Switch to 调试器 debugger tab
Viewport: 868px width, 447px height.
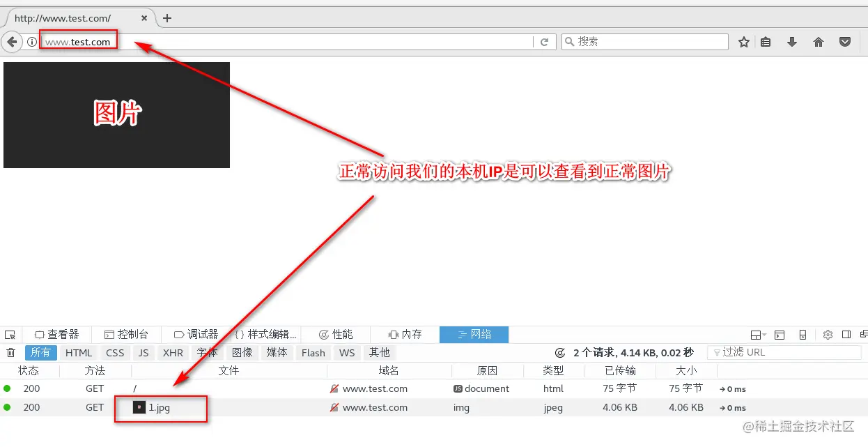(196, 335)
